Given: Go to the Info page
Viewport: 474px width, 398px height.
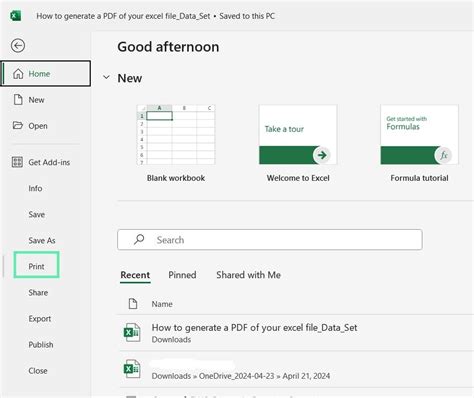Looking at the screenshot, I should (x=35, y=188).
